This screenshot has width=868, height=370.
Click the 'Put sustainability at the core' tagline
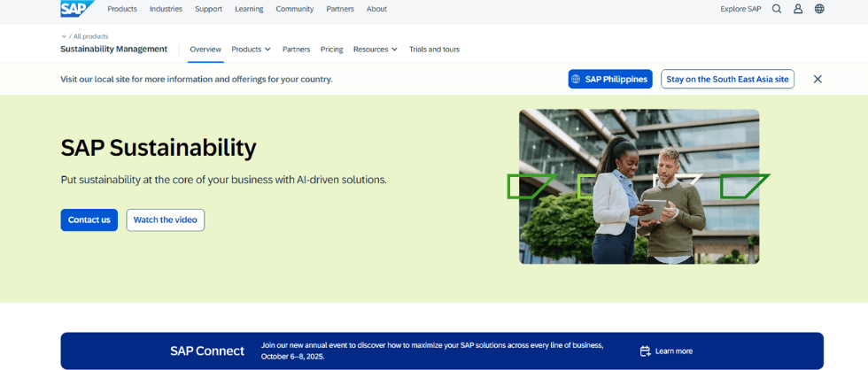point(223,181)
